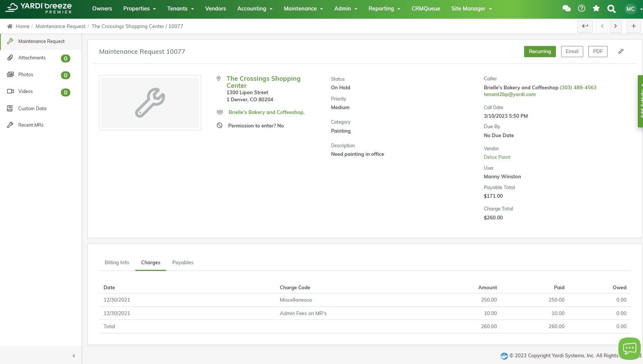Open global search with magnifier icon

click(x=611, y=8)
